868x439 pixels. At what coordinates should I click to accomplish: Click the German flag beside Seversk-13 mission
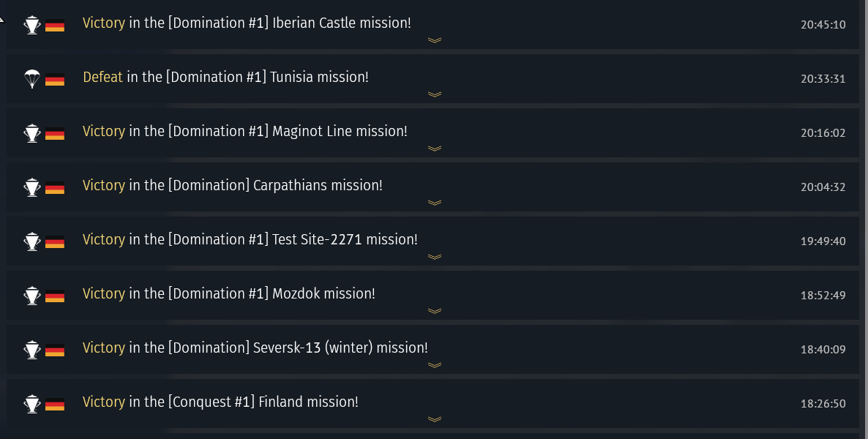pos(55,350)
